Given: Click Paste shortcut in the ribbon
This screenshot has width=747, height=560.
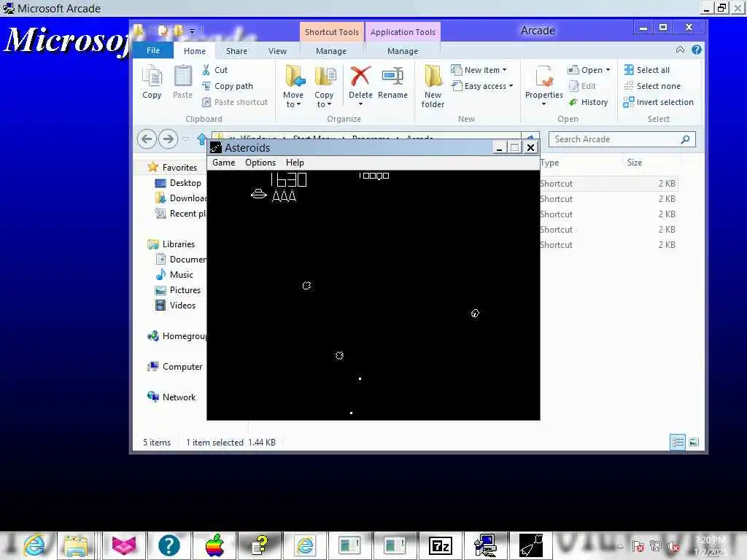Looking at the screenshot, I should (235, 102).
